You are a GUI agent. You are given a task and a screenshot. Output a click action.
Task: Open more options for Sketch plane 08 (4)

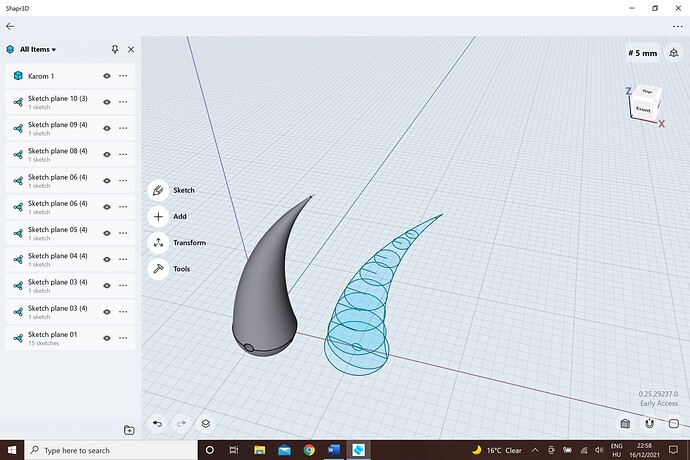[123, 155]
